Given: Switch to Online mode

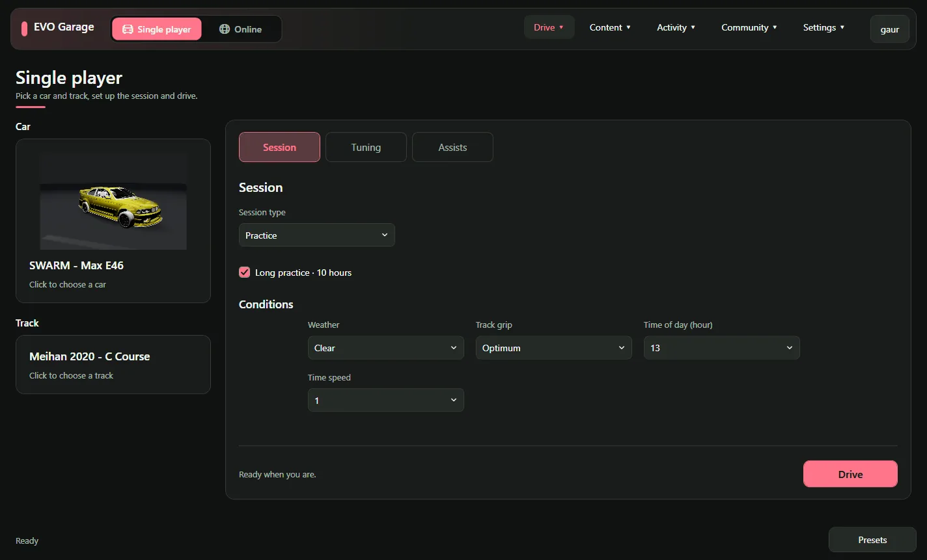Looking at the screenshot, I should click(x=240, y=29).
